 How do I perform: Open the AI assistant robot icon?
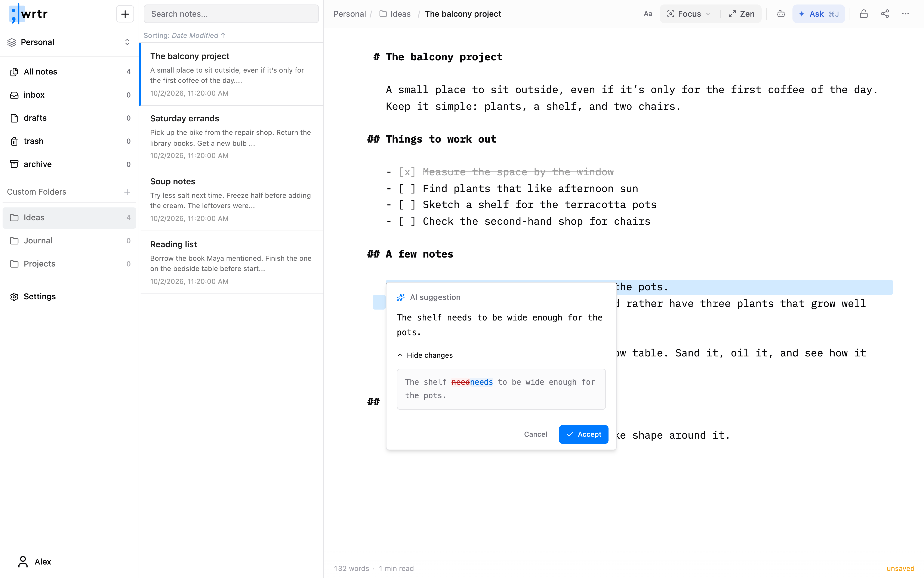(x=781, y=14)
